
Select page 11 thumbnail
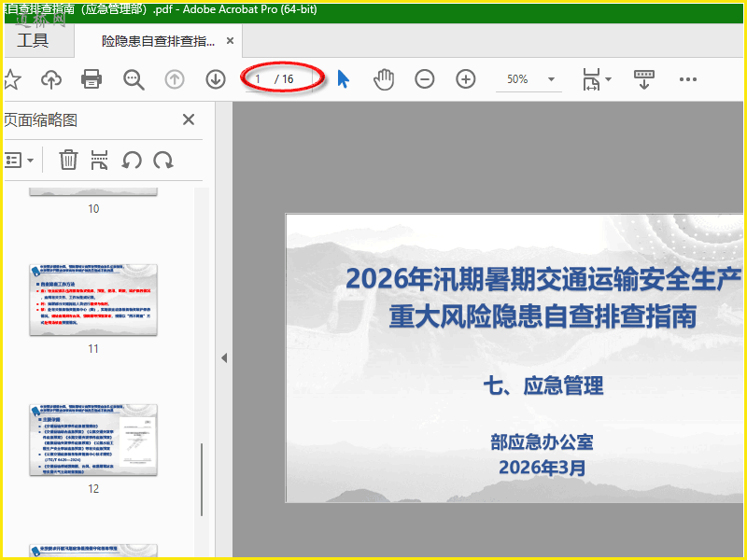click(x=93, y=300)
